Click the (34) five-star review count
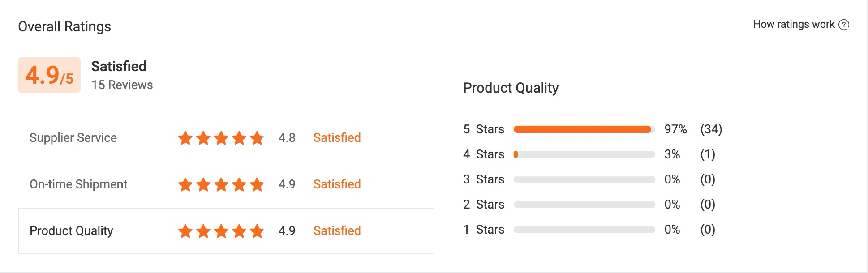 pos(711,129)
